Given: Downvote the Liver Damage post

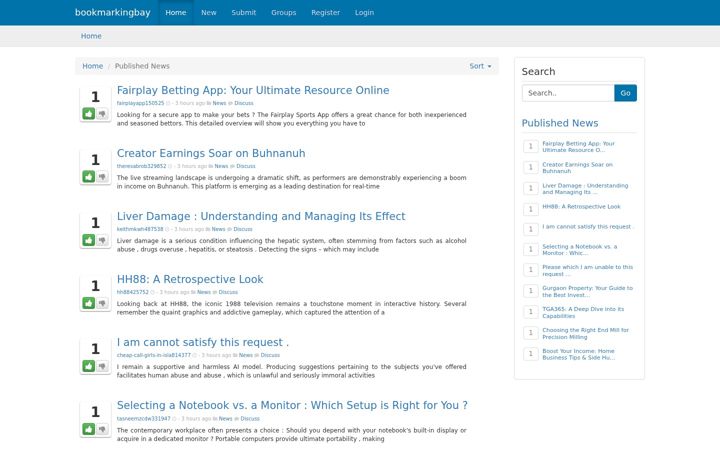Looking at the screenshot, I should (x=102, y=240).
